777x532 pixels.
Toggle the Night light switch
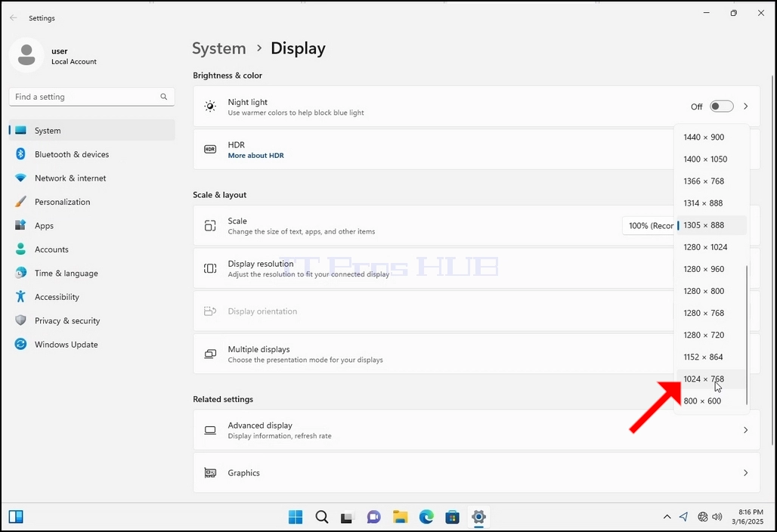click(721, 107)
